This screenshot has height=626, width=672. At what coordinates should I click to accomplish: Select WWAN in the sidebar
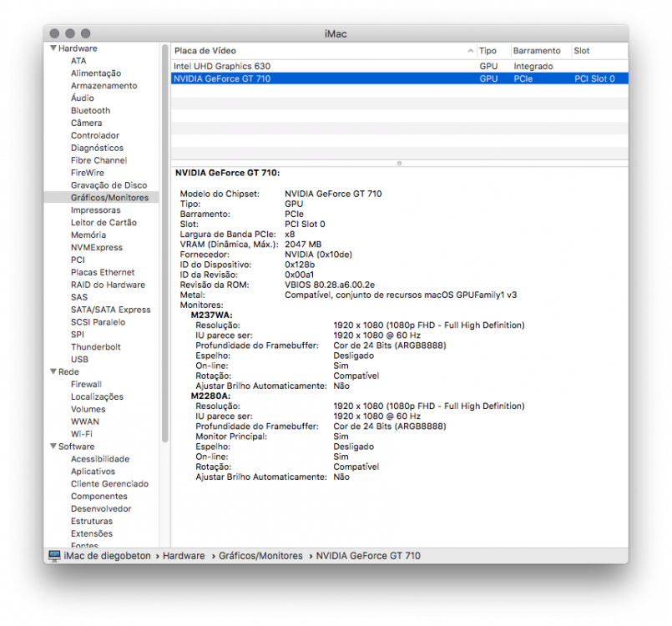pyautogui.click(x=85, y=422)
